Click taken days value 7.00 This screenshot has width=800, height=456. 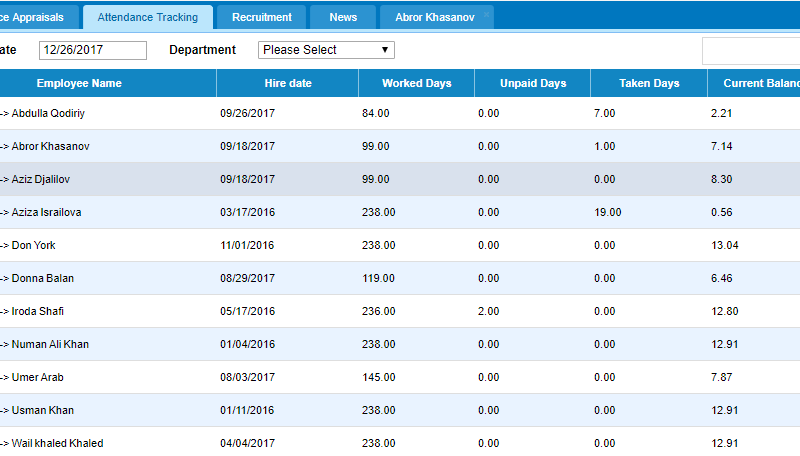[605, 113]
